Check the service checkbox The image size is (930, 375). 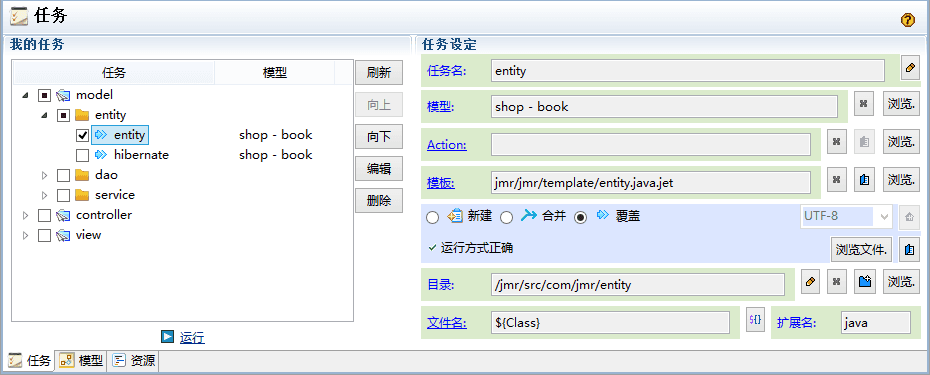pyautogui.click(x=63, y=195)
